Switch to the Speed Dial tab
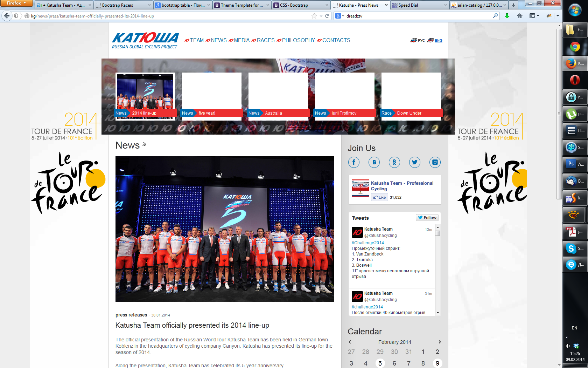The width and height of the screenshot is (588, 368). point(420,5)
